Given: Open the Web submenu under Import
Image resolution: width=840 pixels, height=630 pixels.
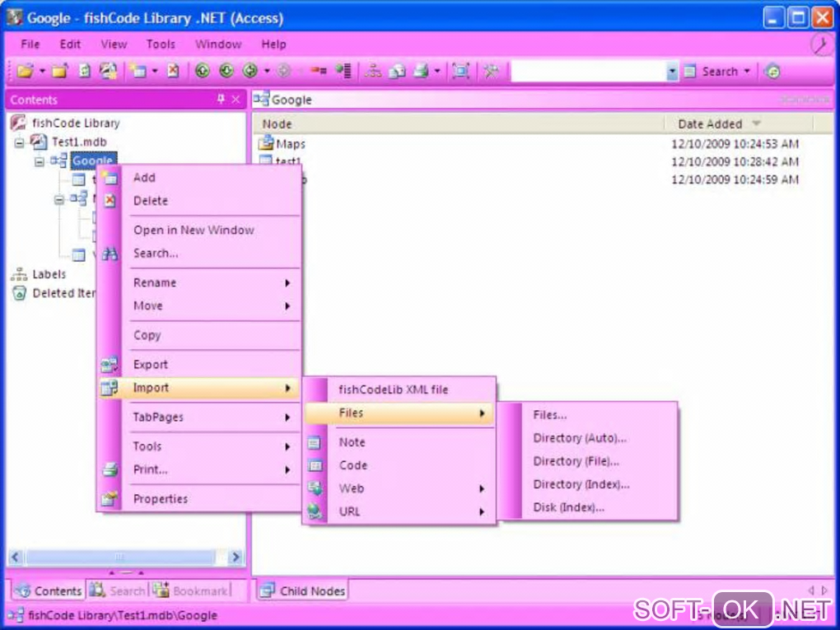Looking at the screenshot, I should 399,488.
